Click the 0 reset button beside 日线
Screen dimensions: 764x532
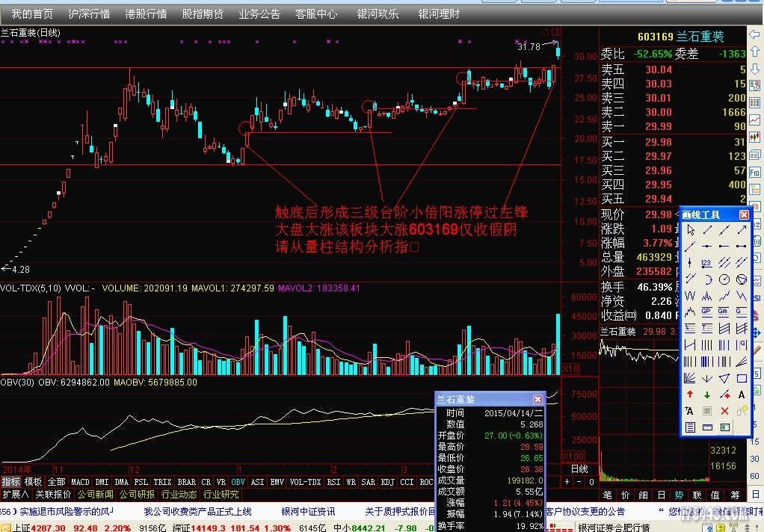(591, 482)
